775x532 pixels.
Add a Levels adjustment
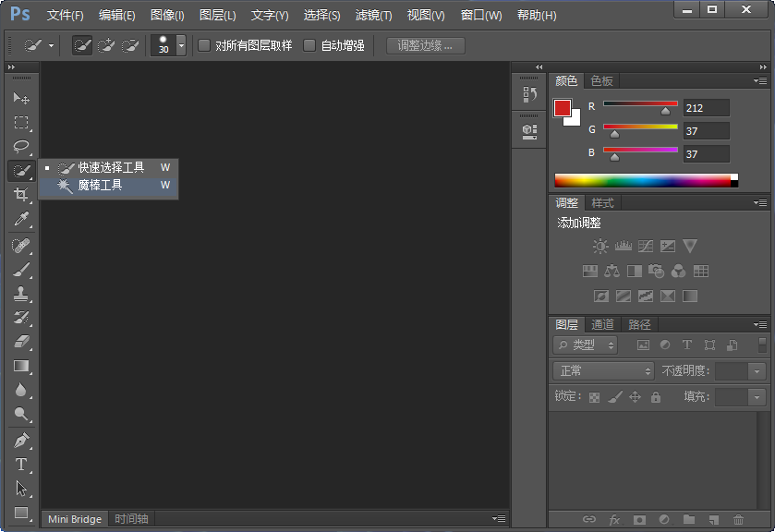624,246
